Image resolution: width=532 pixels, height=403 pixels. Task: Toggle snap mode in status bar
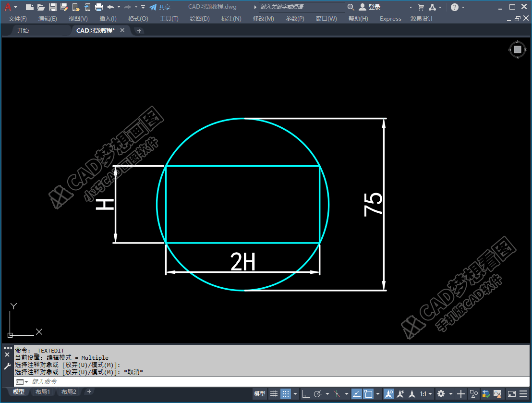(x=286, y=394)
